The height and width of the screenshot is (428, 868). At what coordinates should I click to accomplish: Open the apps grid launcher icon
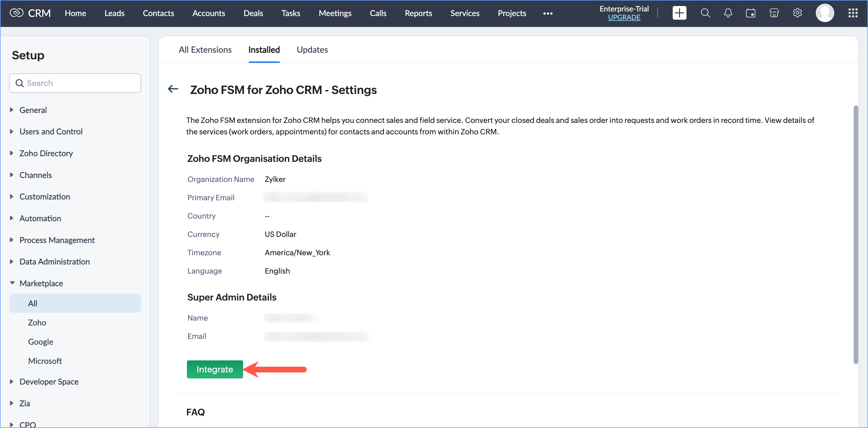[x=853, y=13]
